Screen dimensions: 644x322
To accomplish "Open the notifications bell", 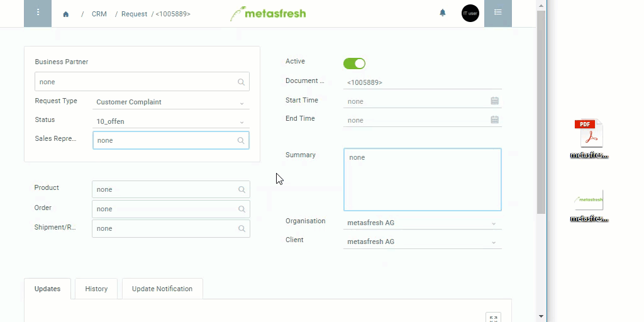I will pos(442,13).
